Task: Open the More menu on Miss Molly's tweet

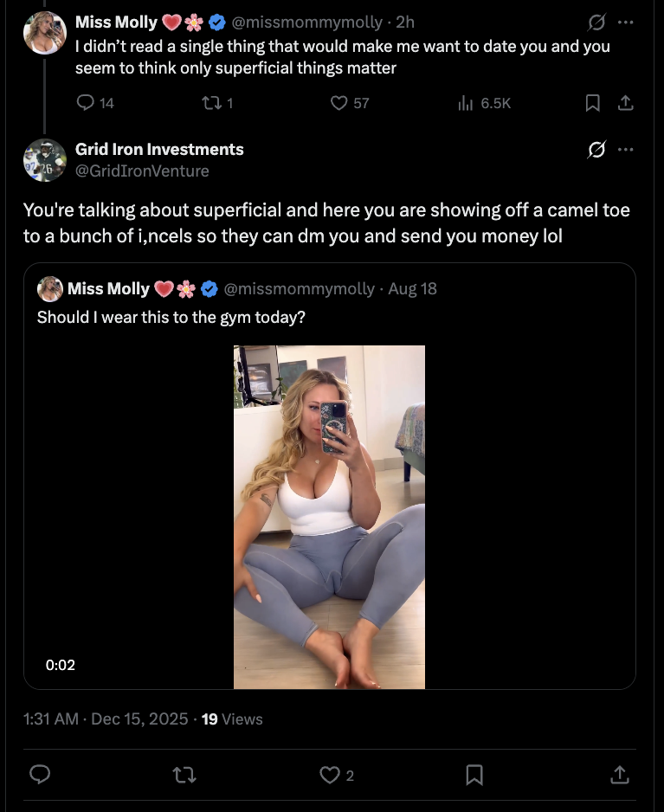Action: pos(627,23)
